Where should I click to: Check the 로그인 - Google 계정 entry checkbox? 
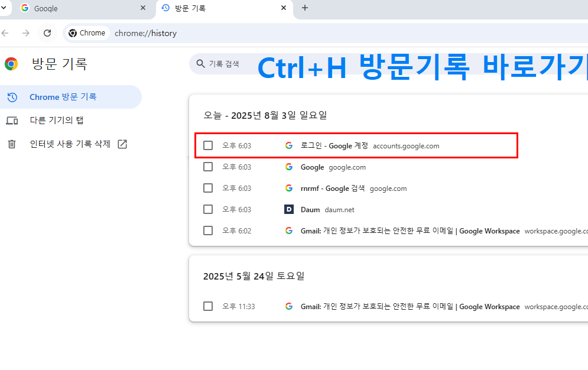tap(208, 145)
